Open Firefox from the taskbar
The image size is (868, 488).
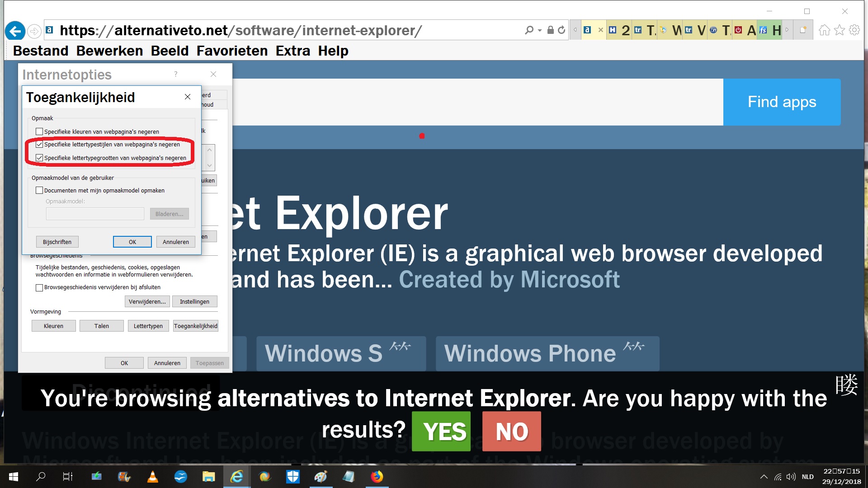(x=377, y=477)
